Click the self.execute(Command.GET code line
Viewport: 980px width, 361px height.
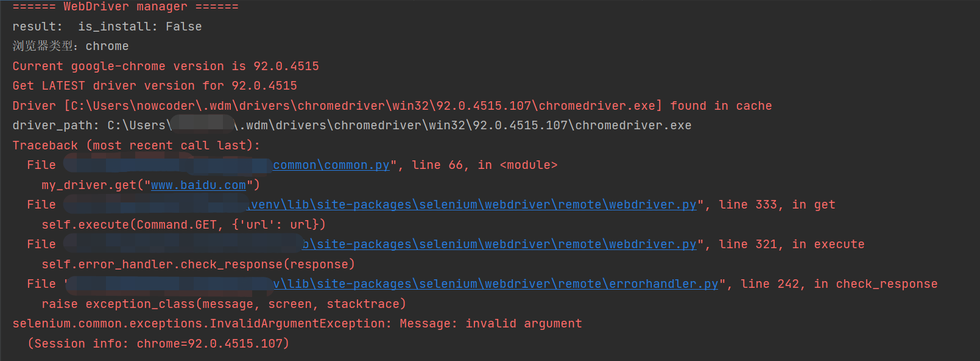coord(184,225)
